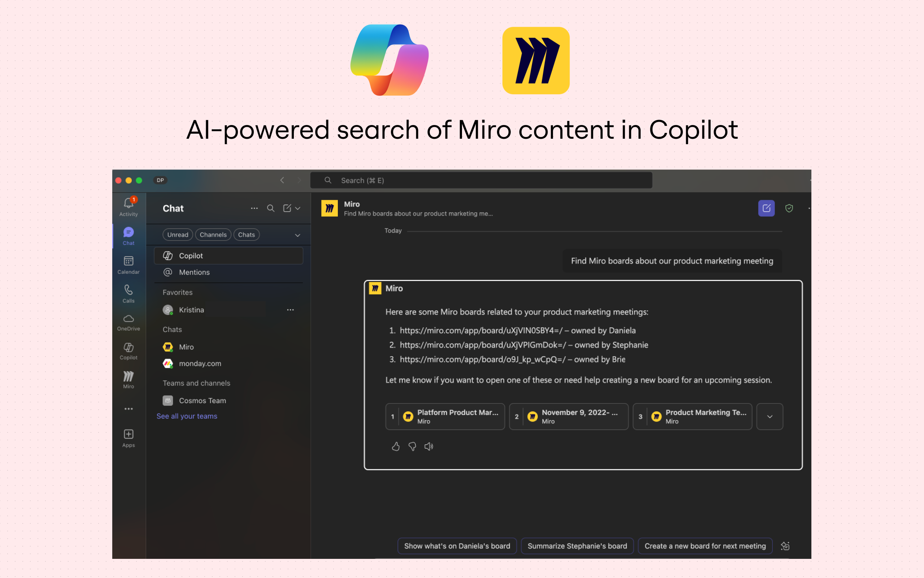The width and height of the screenshot is (924, 578).
Task: Open Platform Product Mar... reference card
Action: [445, 416]
